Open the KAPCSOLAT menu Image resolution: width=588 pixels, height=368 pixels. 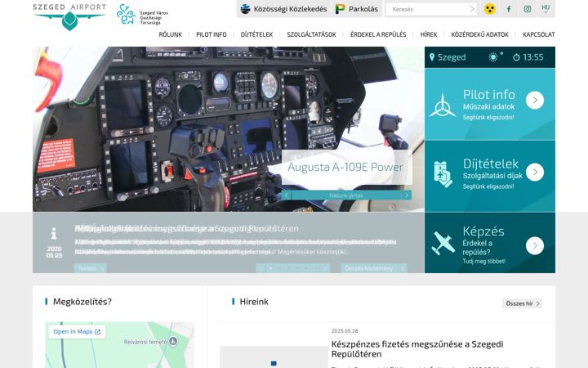(x=538, y=34)
